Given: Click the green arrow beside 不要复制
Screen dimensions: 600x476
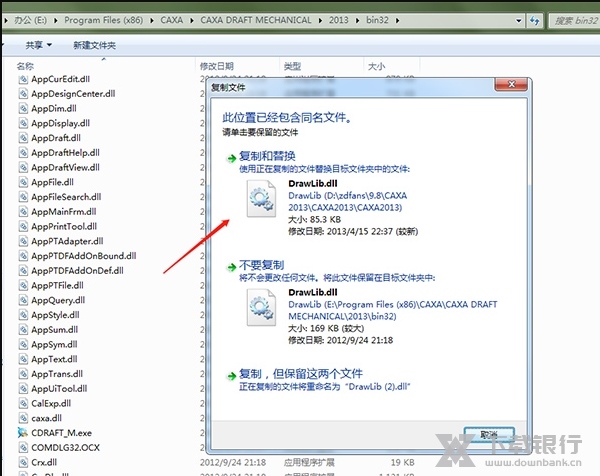Looking at the screenshot, I should click(x=230, y=266).
